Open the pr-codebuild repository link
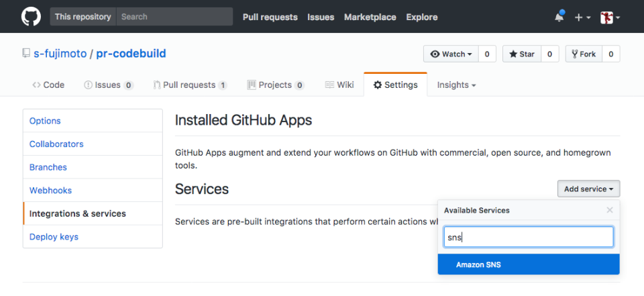 coord(131,54)
